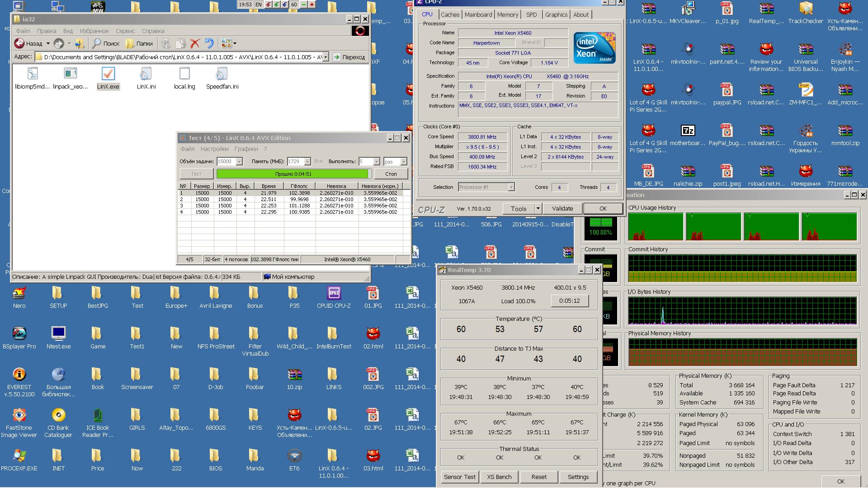Select the LinX.exe file icon
Image resolution: width=868 pixels, height=488 pixels.
pyautogui.click(x=108, y=75)
